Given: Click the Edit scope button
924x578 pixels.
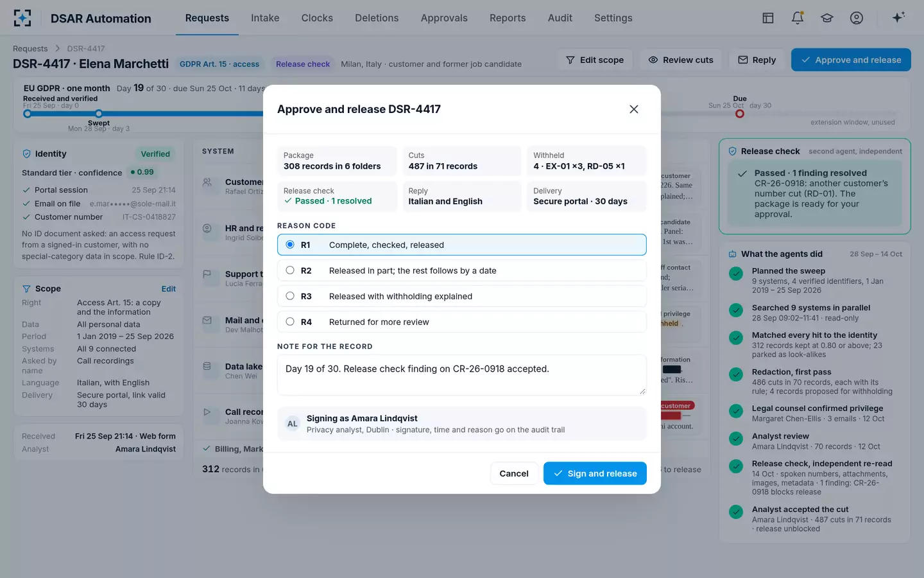Looking at the screenshot, I should 595,60.
